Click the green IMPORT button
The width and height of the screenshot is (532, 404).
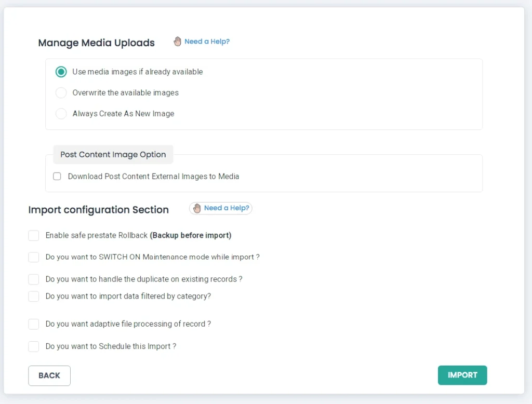462,375
